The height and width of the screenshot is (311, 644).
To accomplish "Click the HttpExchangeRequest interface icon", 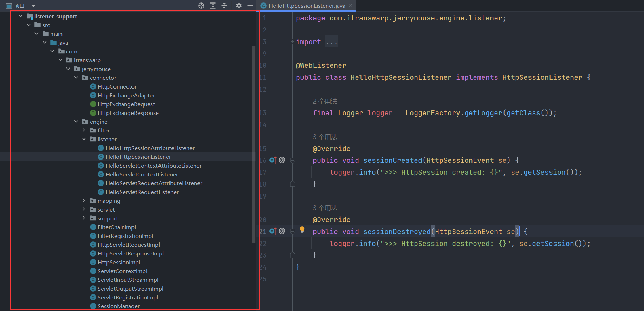I will [93, 104].
